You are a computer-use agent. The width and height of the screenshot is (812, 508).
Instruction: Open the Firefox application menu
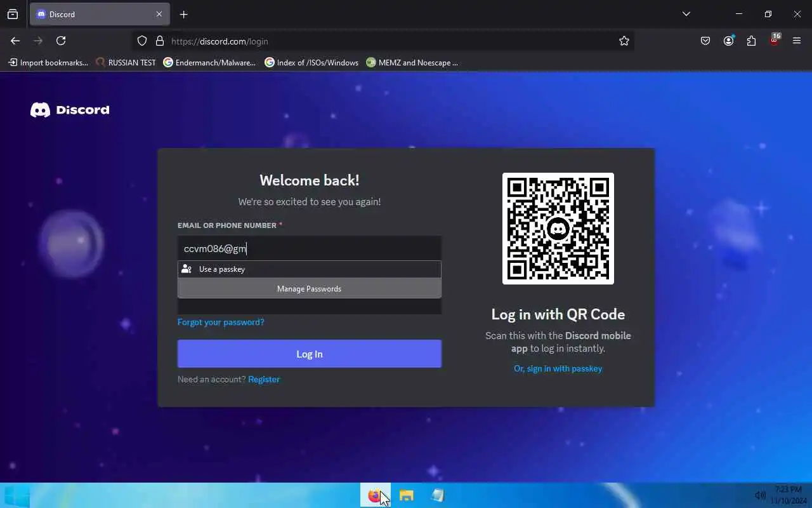click(x=797, y=41)
